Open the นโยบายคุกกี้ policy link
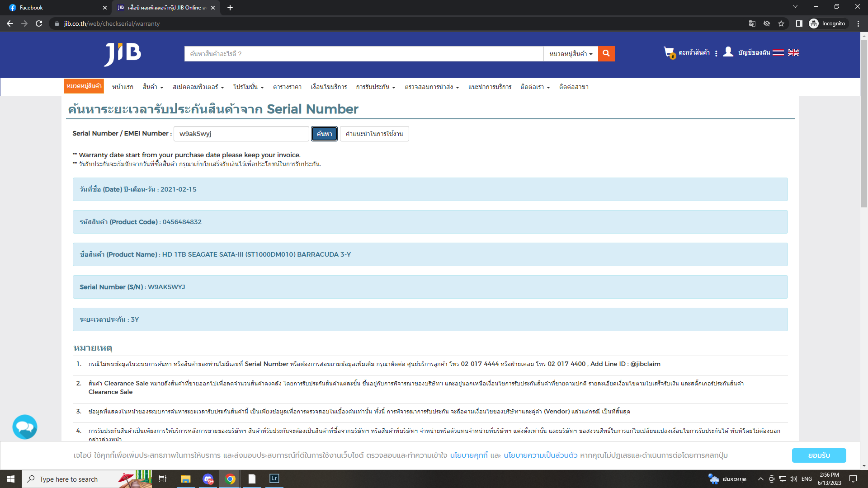This screenshot has width=868, height=488. pyautogui.click(x=469, y=455)
